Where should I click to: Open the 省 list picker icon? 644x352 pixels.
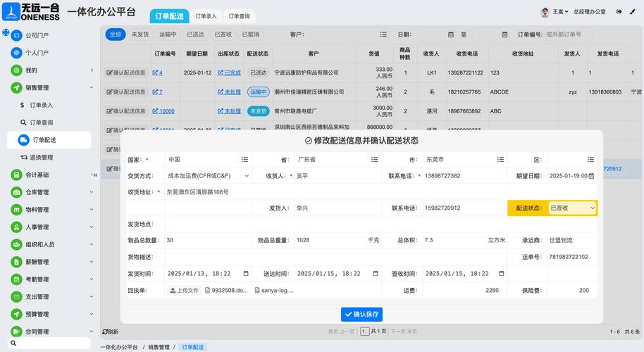click(374, 160)
